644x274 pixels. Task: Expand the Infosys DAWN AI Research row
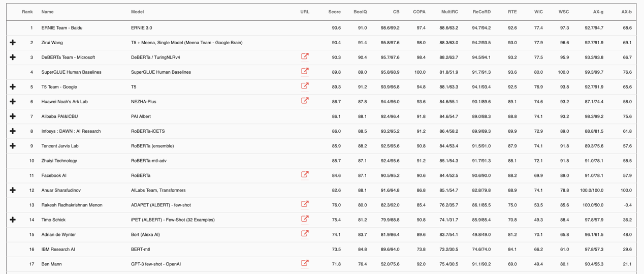(x=13, y=131)
